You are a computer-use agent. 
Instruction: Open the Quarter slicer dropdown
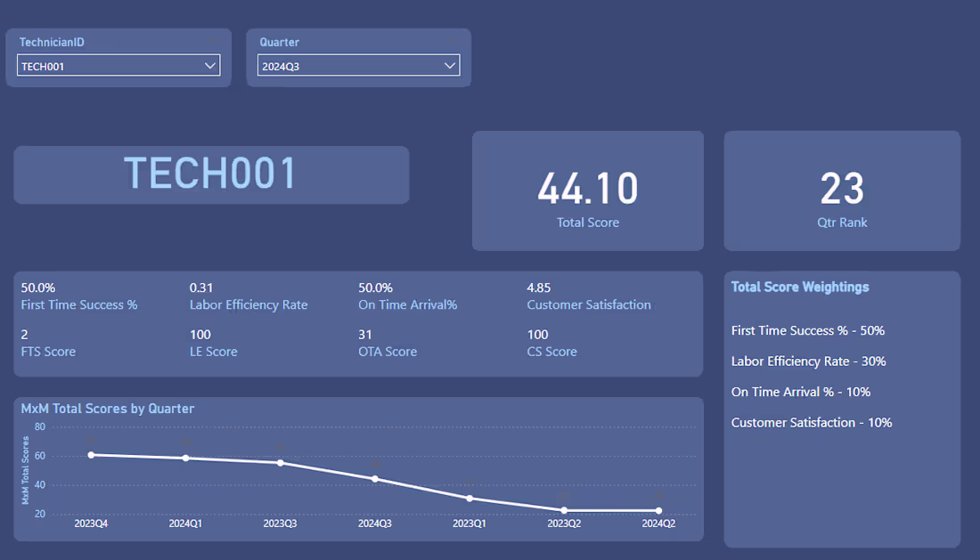coord(358,65)
